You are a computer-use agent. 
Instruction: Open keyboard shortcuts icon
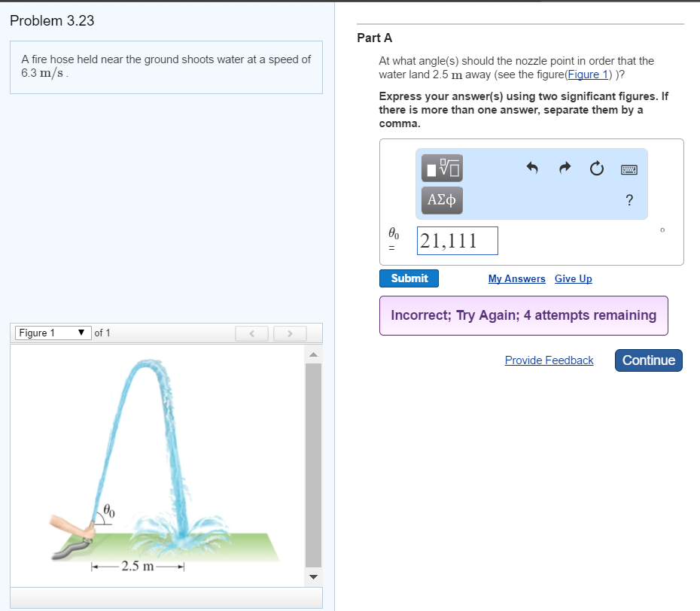629,169
